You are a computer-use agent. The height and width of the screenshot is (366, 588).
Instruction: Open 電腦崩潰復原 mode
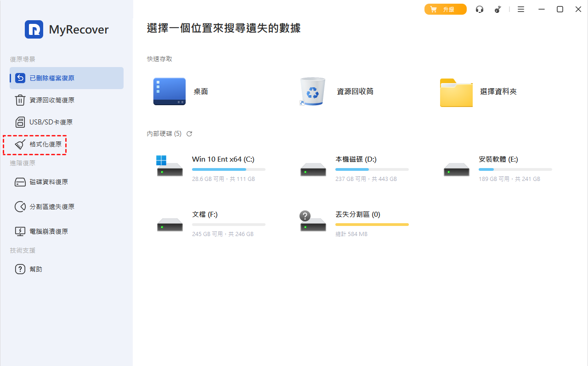coord(48,231)
